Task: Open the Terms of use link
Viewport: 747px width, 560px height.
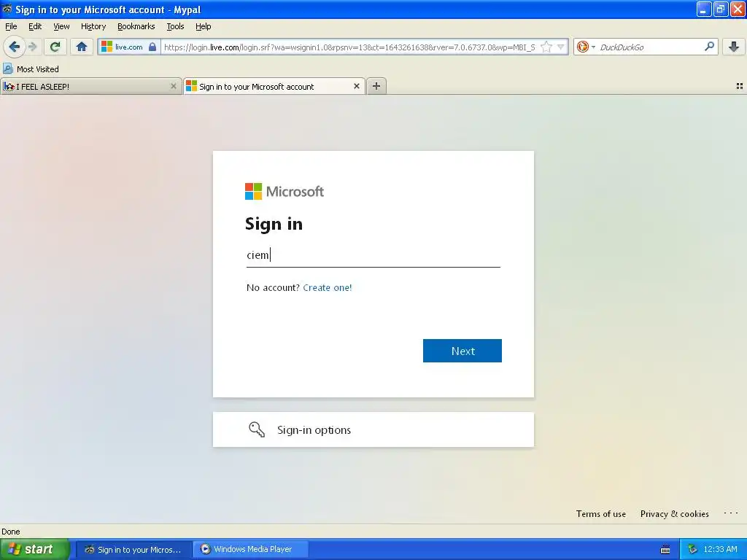Action: pyautogui.click(x=601, y=514)
